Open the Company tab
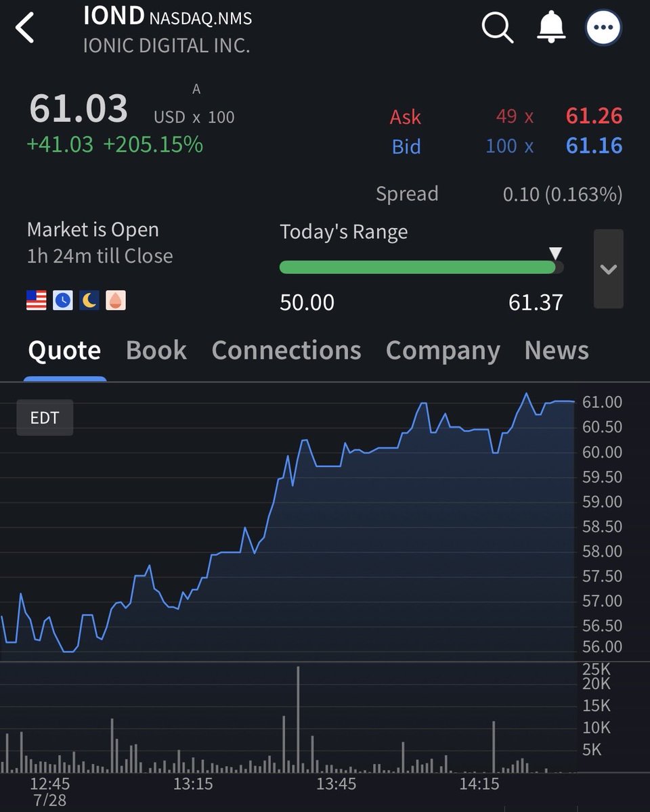The height and width of the screenshot is (812, 650). [443, 351]
